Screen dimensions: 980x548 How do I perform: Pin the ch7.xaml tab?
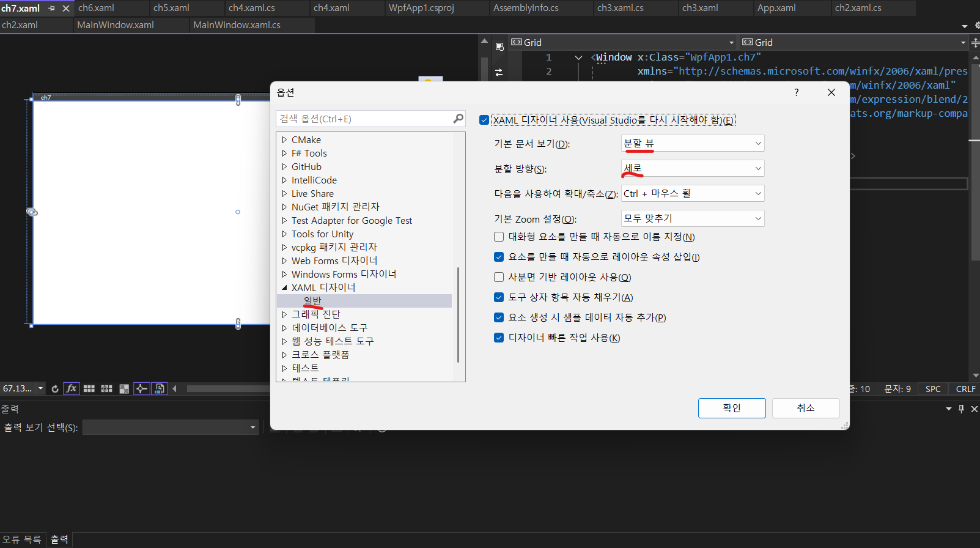(x=51, y=9)
